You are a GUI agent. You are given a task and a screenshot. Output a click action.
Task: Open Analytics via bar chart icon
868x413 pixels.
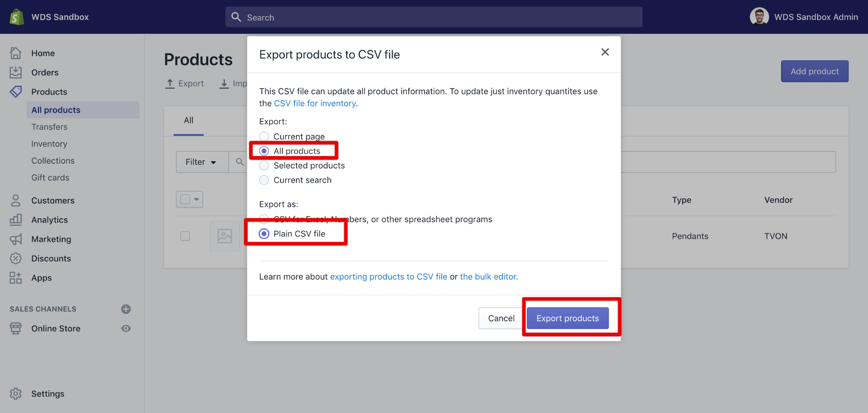click(16, 220)
